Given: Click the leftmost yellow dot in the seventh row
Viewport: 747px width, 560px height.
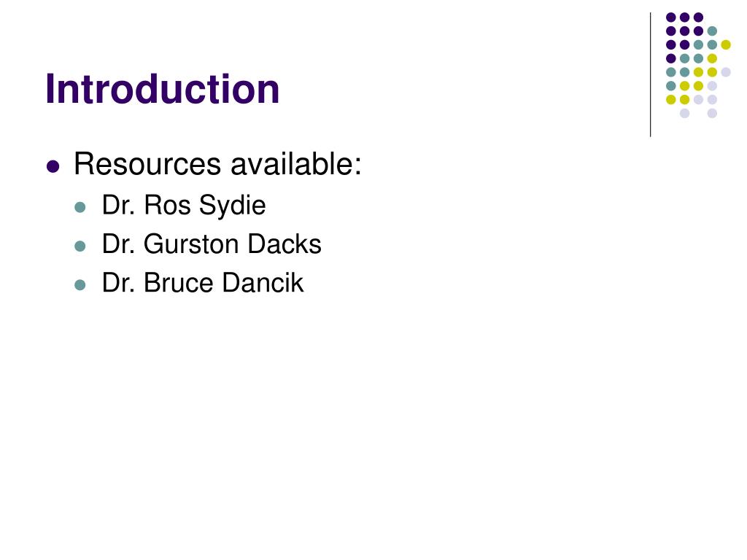Looking at the screenshot, I should [x=671, y=99].
